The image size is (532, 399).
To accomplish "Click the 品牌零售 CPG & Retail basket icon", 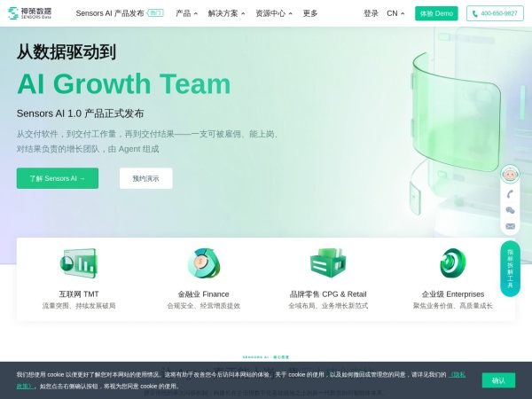I will (328, 263).
